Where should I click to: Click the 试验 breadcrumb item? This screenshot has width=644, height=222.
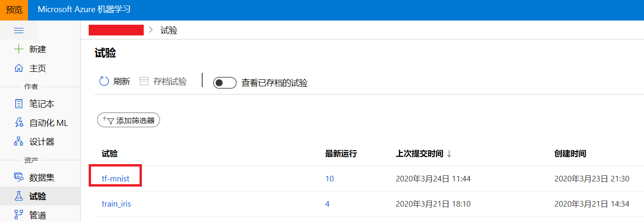(x=169, y=30)
